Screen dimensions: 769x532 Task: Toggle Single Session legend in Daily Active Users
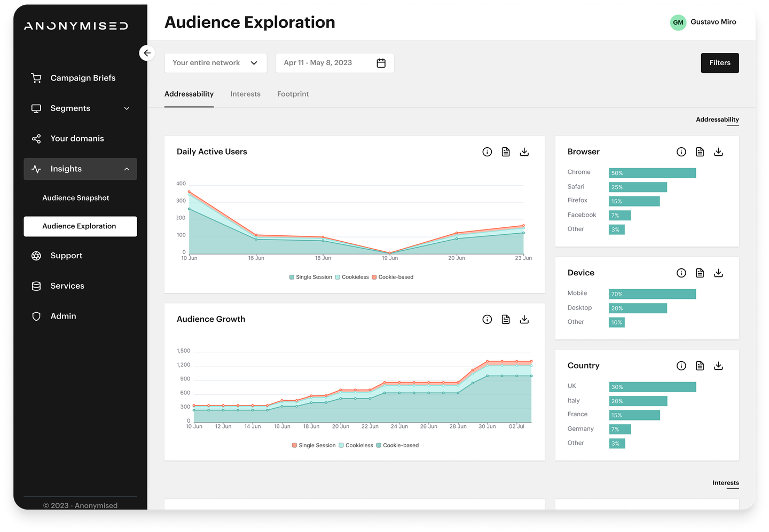point(310,277)
